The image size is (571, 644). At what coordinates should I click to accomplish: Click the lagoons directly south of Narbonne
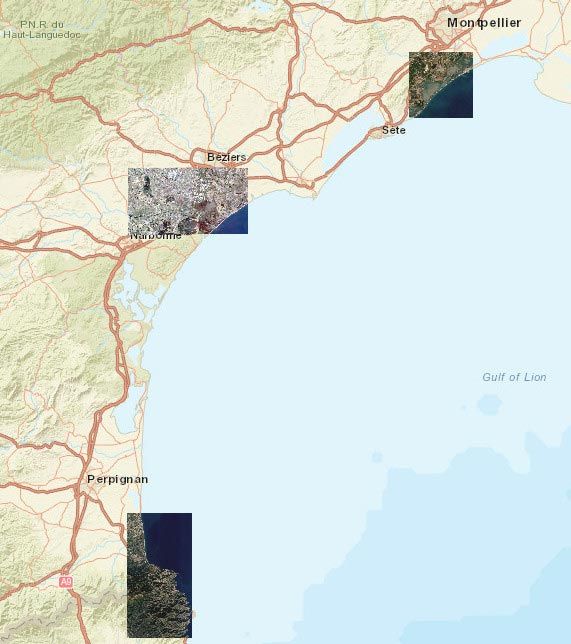coord(131,288)
